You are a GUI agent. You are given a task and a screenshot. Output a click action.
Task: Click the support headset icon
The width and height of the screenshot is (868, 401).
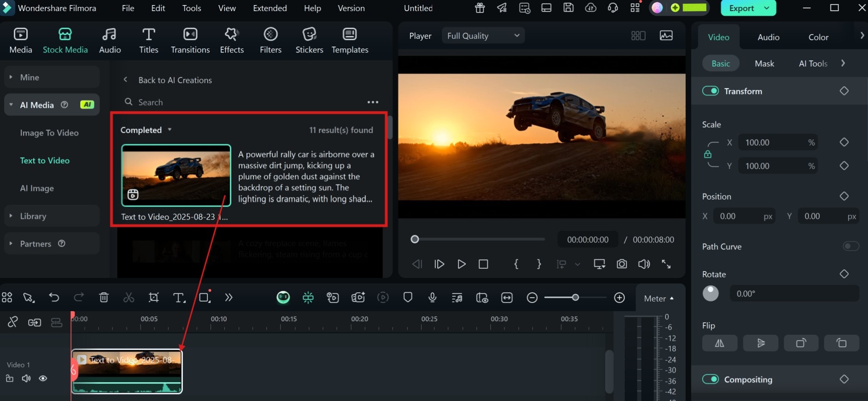pos(613,8)
